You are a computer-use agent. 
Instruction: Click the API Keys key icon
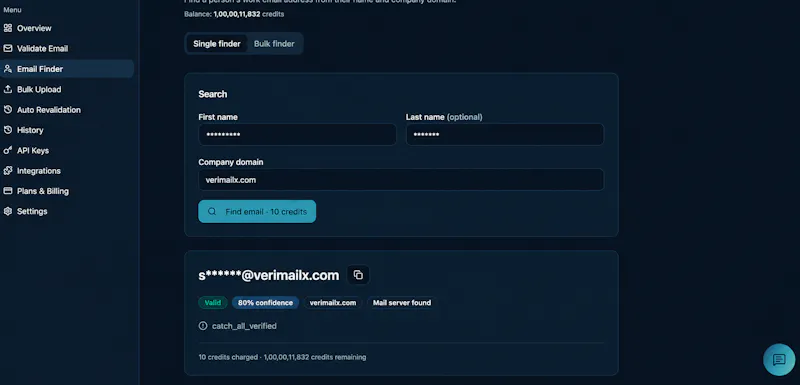pos(8,150)
